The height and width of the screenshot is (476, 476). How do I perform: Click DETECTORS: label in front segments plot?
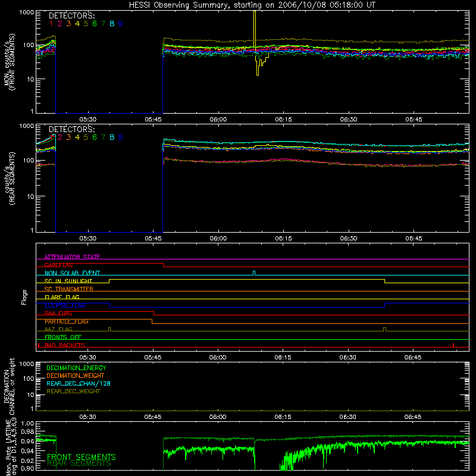click(x=71, y=15)
